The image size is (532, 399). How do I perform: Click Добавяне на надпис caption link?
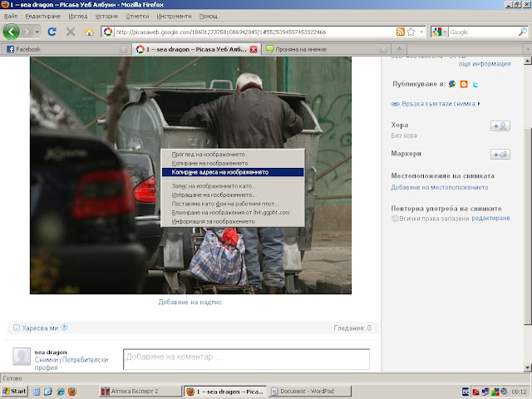pos(190,302)
